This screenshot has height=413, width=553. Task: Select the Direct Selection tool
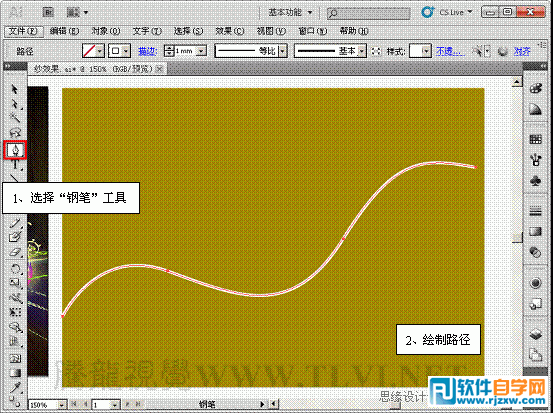pos(14,104)
